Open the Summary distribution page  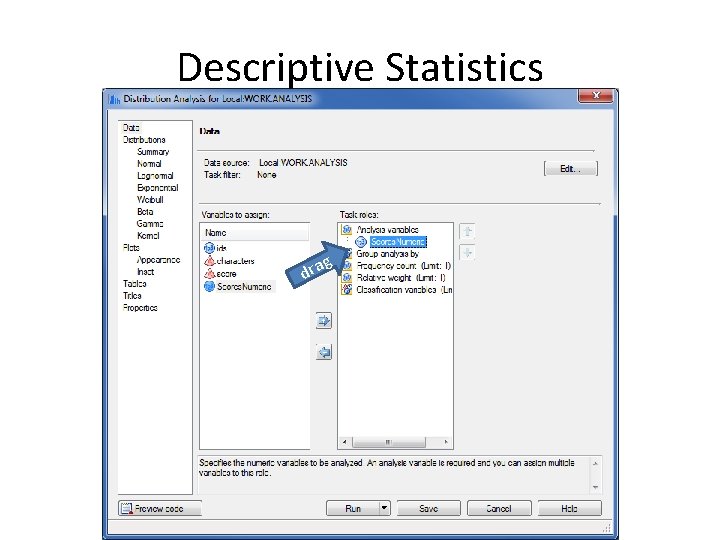click(153, 152)
